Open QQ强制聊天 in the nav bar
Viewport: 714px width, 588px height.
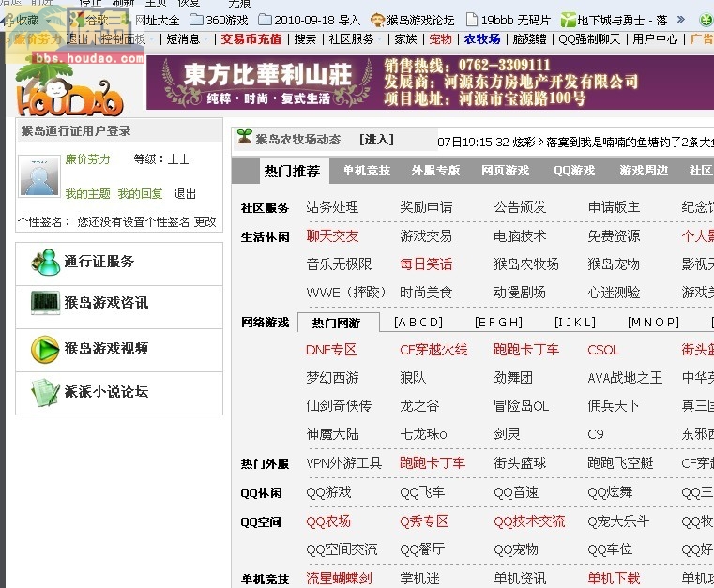click(x=589, y=39)
